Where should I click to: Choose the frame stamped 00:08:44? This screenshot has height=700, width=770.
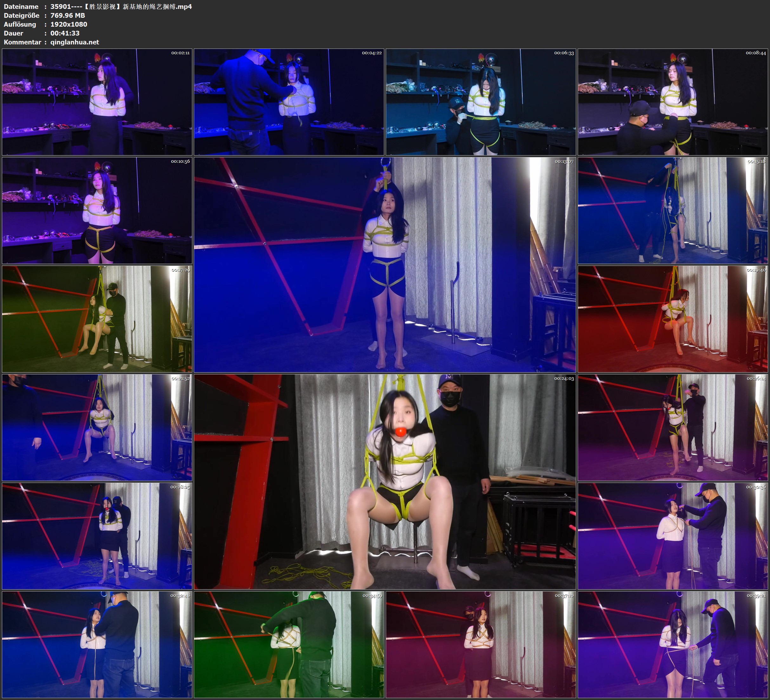[x=673, y=102]
